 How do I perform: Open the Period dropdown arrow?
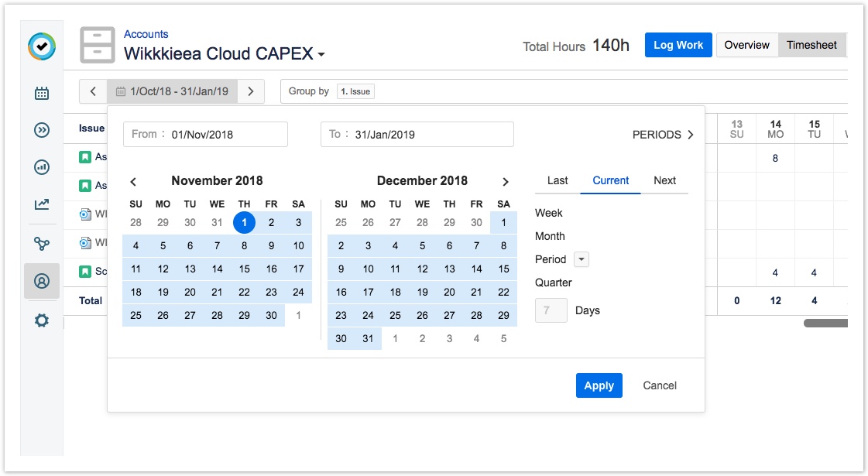click(582, 259)
